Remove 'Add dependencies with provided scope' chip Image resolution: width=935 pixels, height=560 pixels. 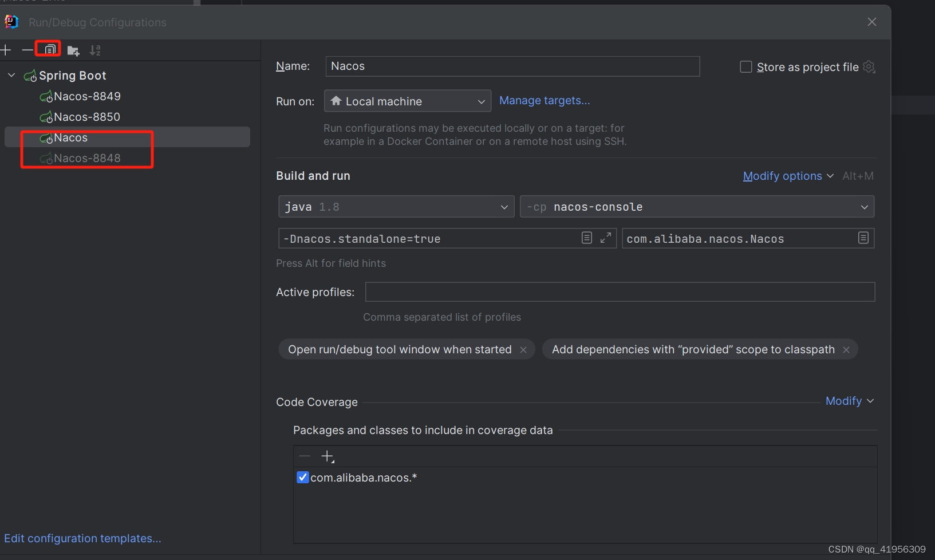pyautogui.click(x=846, y=350)
